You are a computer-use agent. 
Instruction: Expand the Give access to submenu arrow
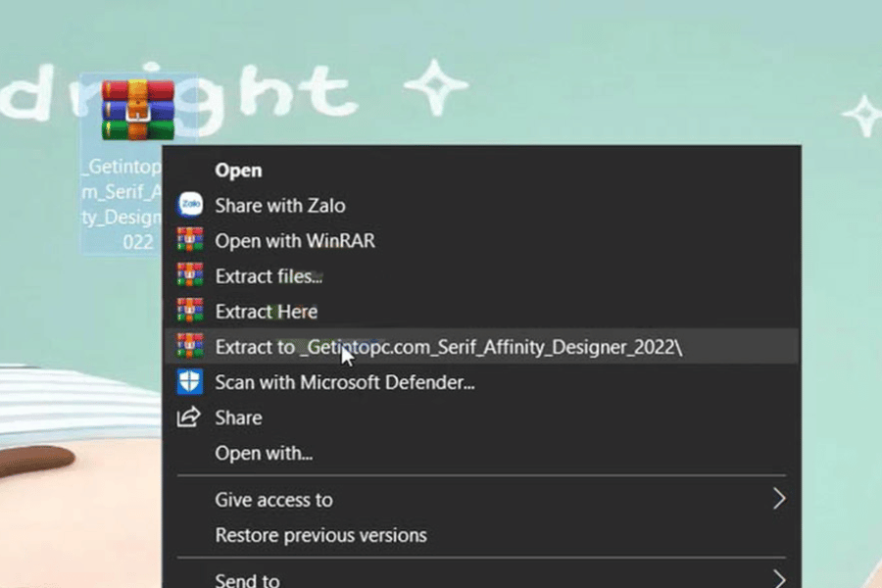[x=779, y=500]
